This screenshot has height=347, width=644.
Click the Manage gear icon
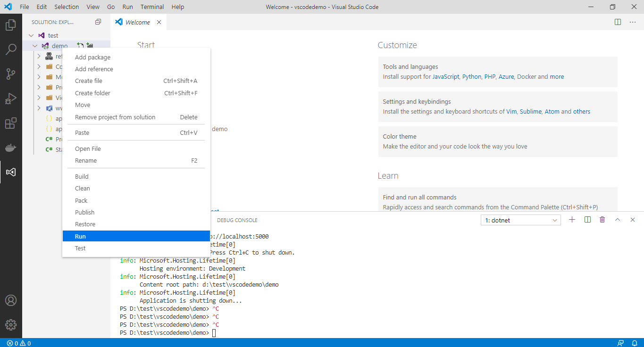[11, 325]
